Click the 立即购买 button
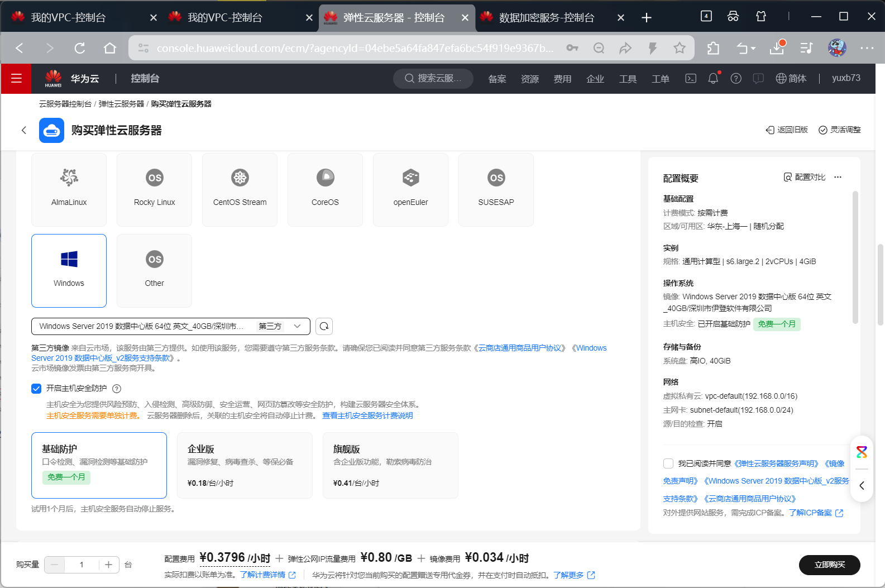The image size is (885, 588). tap(829, 565)
